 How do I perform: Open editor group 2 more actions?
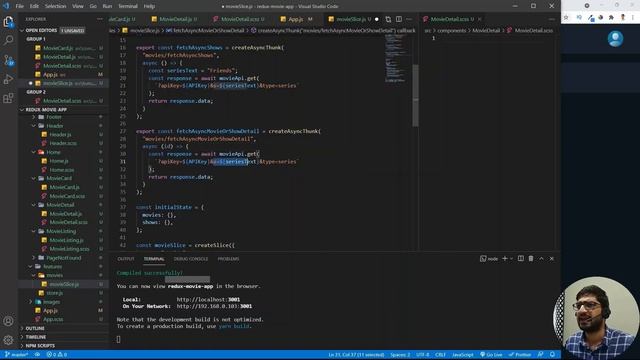point(552,19)
